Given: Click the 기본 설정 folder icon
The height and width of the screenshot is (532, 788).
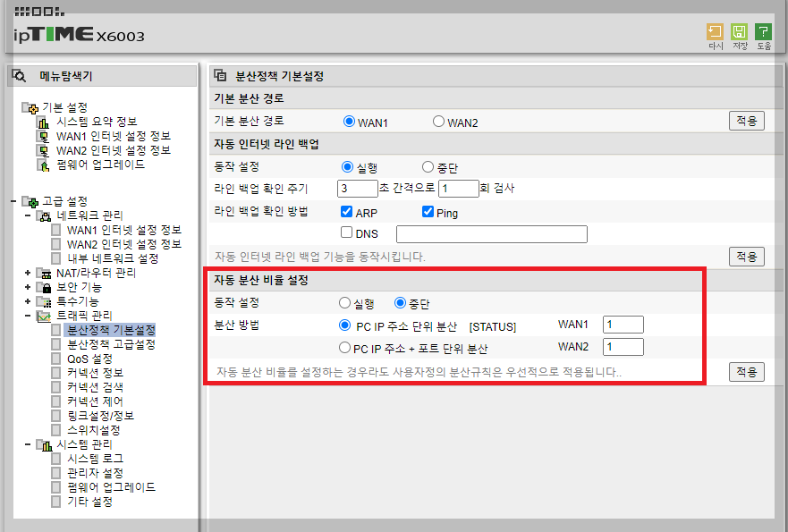Looking at the screenshot, I should coord(30,107).
